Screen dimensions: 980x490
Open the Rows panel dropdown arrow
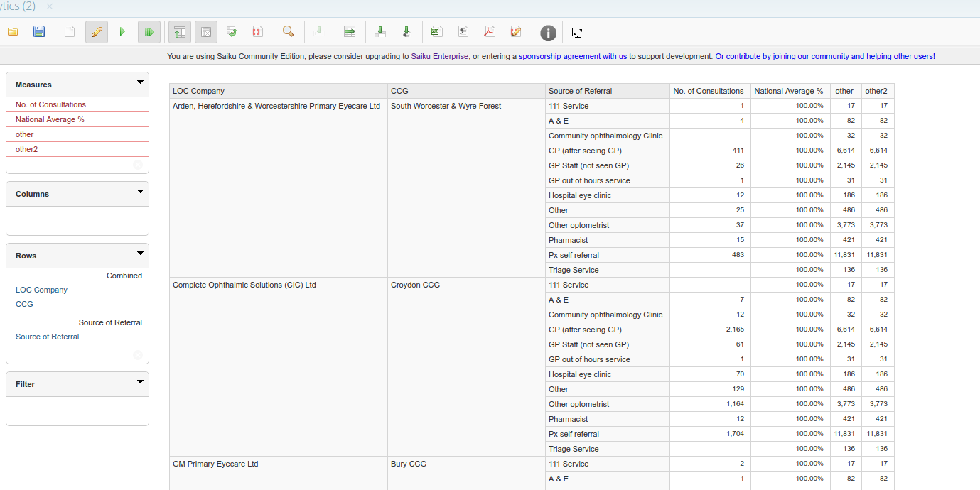[x=140, y=254]
